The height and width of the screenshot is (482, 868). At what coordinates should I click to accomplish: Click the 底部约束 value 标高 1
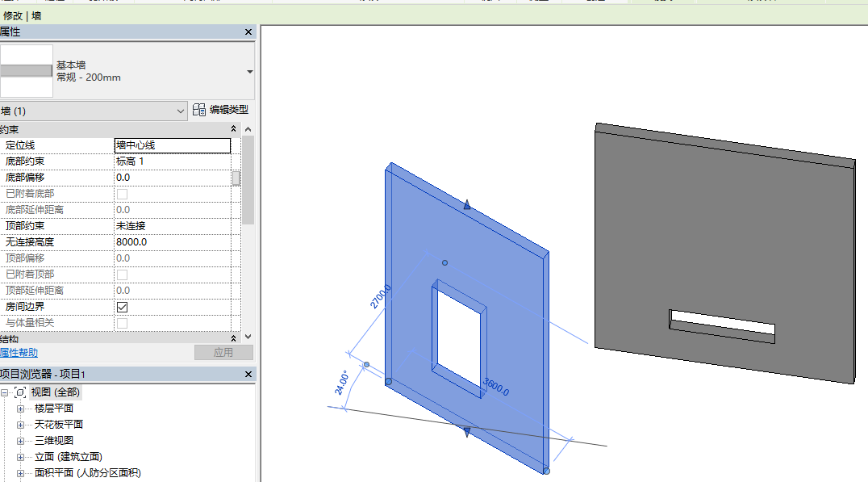click(x=172, y=161)
